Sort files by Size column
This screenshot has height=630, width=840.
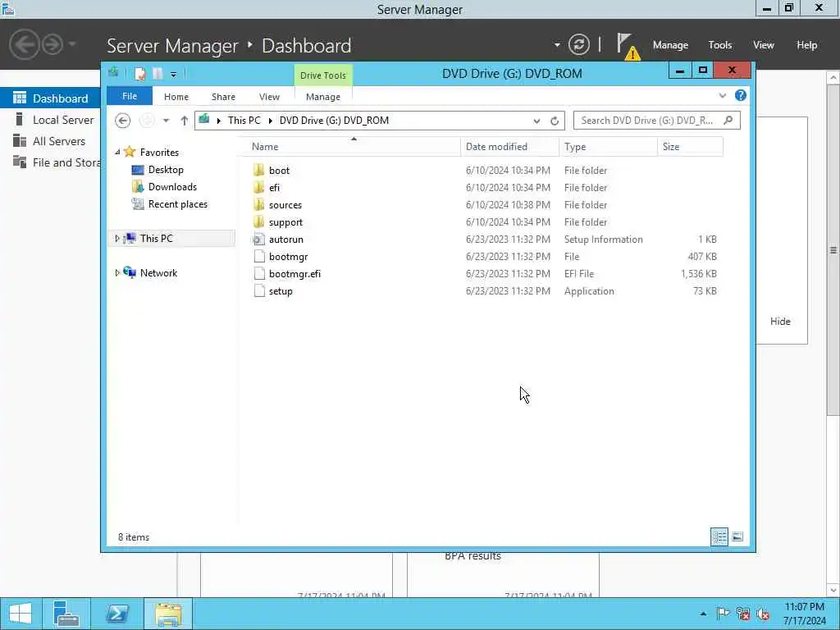click(x=690, y=147)
